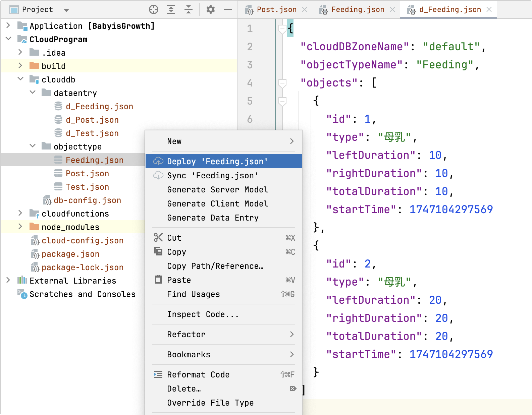The width and height of the screenshot is (532, 415).
Task: Toggle code fold marker on line 1
Action: click(x=282, y=29)
